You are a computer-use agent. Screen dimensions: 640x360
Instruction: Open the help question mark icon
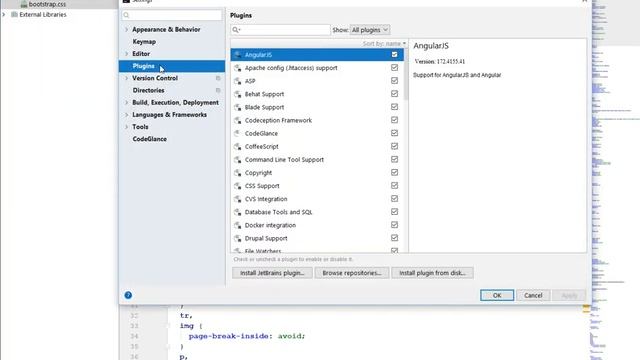click(x=128, y=295)
